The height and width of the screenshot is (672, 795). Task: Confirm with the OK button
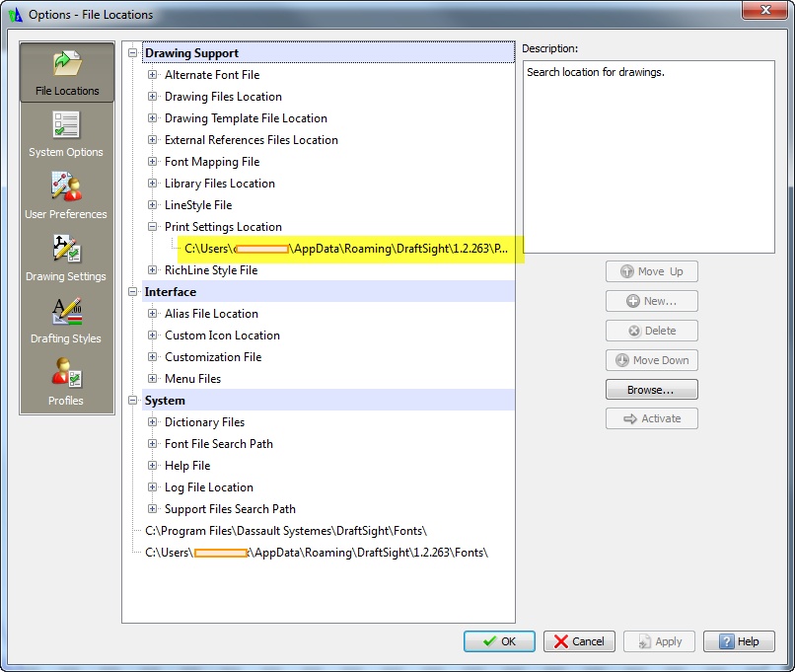pos(499,641)
